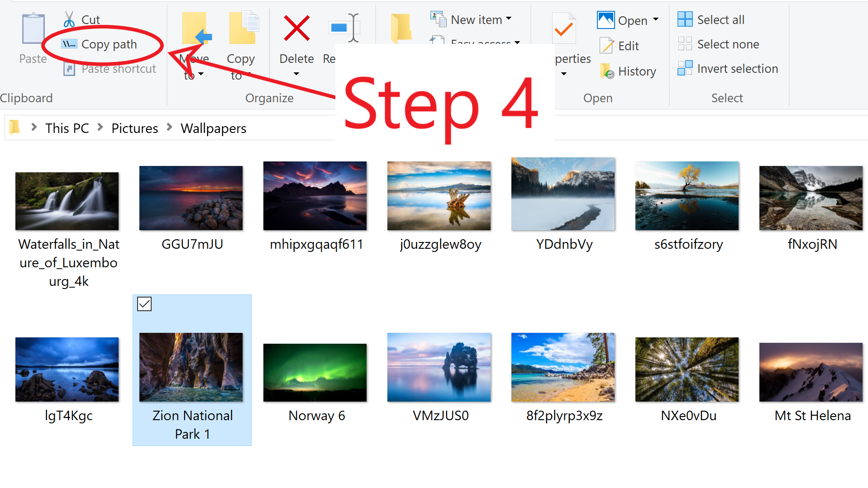Navigate to Pictures in breadcrumb
The height and width of the screenshot is (488, 868).
pyautogui.click(x=134, y=128)
